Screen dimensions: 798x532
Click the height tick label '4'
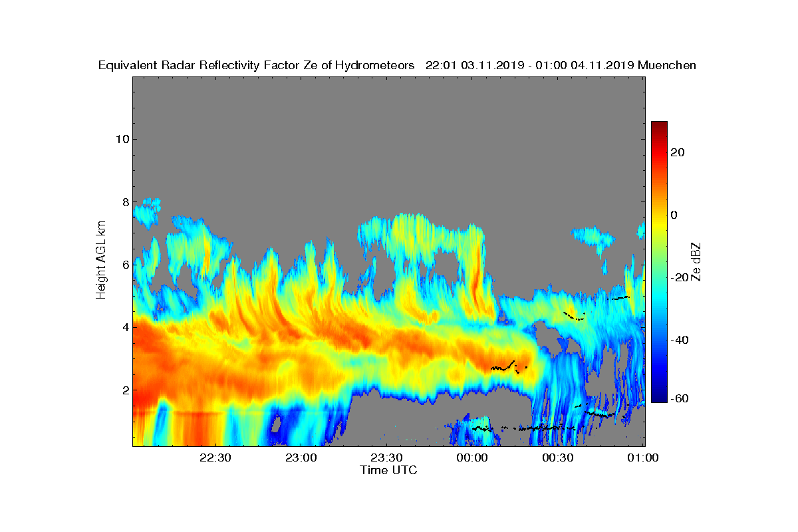pos(124,327)
